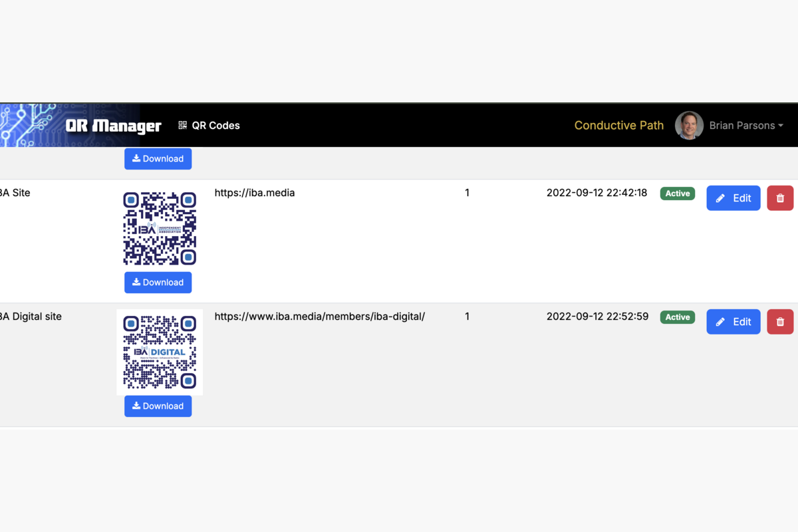
Task: Click the pencil icon on IBA Digital site's Edit button
Action: (720, 321)
